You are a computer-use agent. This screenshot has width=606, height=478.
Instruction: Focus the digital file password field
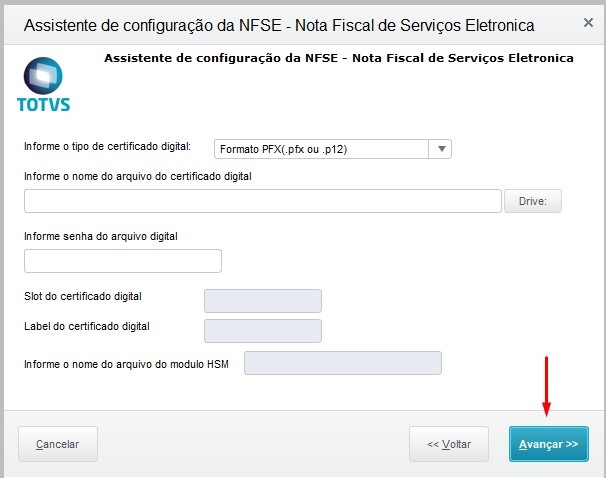[x=123, y=261]
